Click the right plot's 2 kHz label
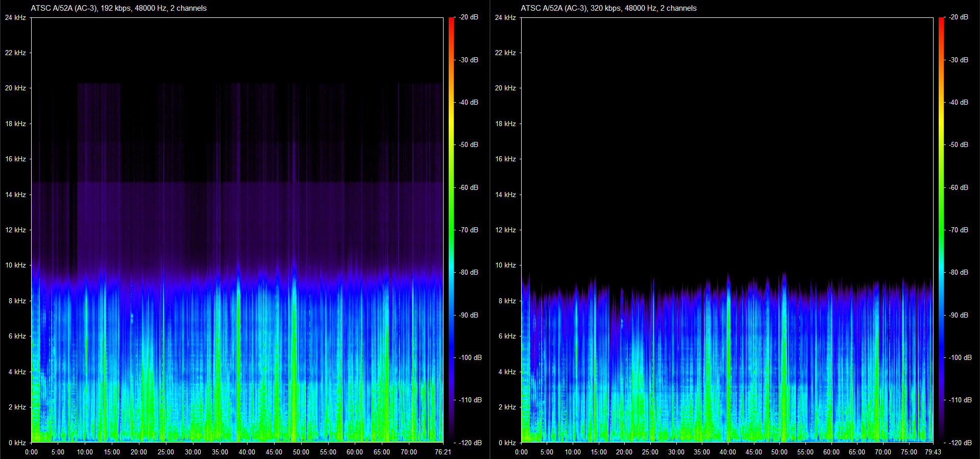980x459 pixels. pos(507,407)
